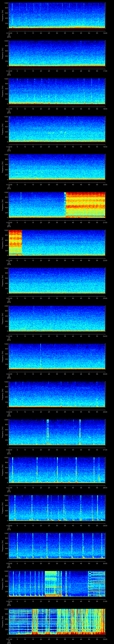Click the 31:00 end time label
The image size is (114, 644).
105,601
